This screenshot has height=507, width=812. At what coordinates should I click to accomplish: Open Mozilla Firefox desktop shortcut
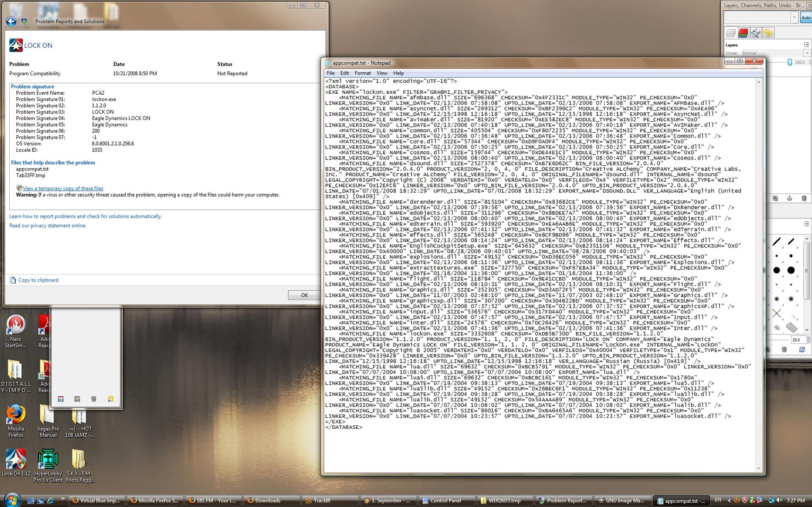click(16, 421)
